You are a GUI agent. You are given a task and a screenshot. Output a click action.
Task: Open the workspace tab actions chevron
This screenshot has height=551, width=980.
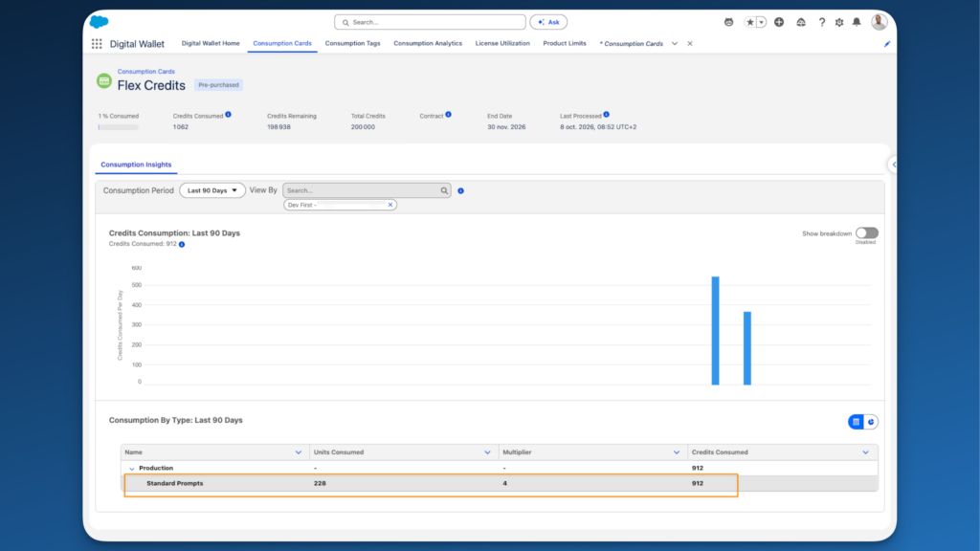(675, 44)
